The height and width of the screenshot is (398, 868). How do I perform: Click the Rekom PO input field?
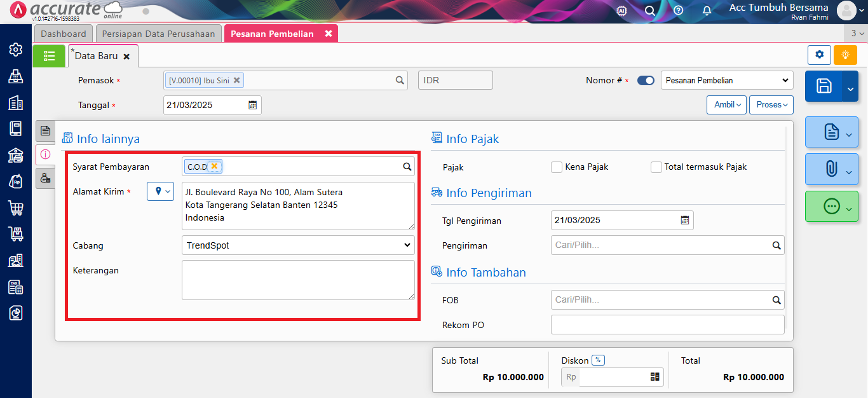(x=667, y=325)
